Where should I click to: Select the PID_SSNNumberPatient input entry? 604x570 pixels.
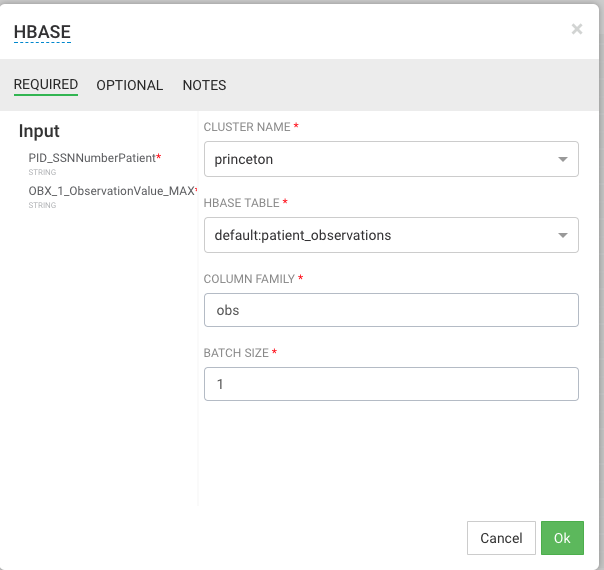click(x=94, y=158)
